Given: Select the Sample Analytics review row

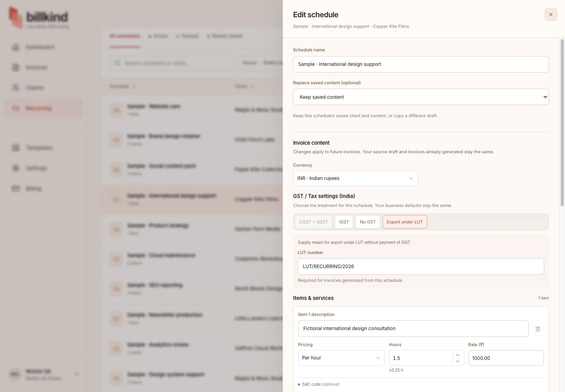Looking at the screenshot, I should (x=192, y=348).
